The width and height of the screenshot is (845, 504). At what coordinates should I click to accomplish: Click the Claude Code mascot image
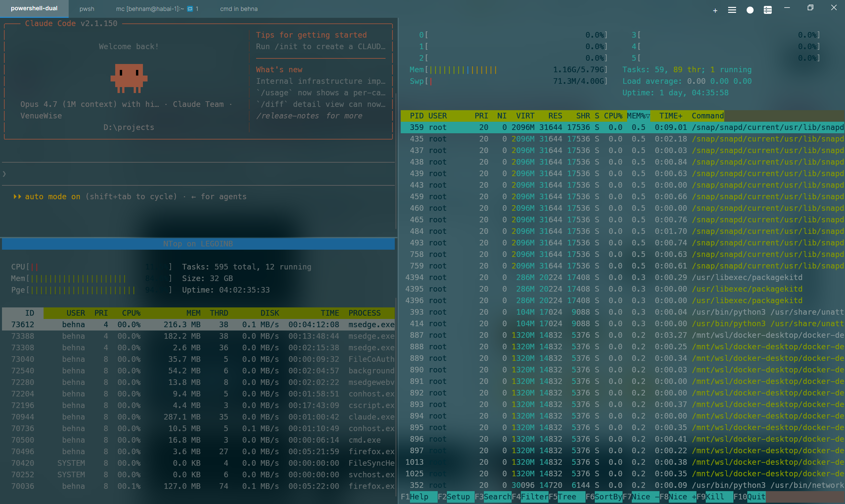point(129,78)
